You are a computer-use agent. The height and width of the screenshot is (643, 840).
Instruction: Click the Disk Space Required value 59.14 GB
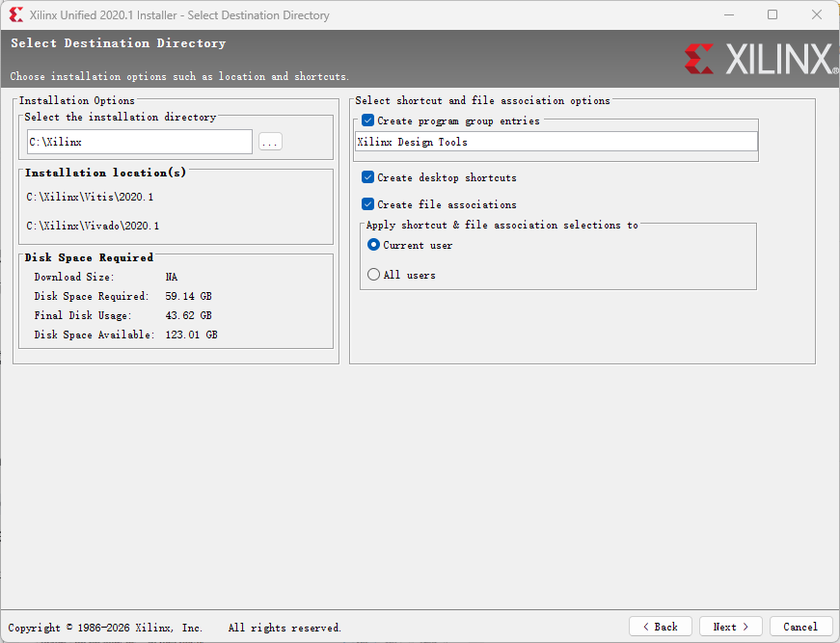pos(189,296)
